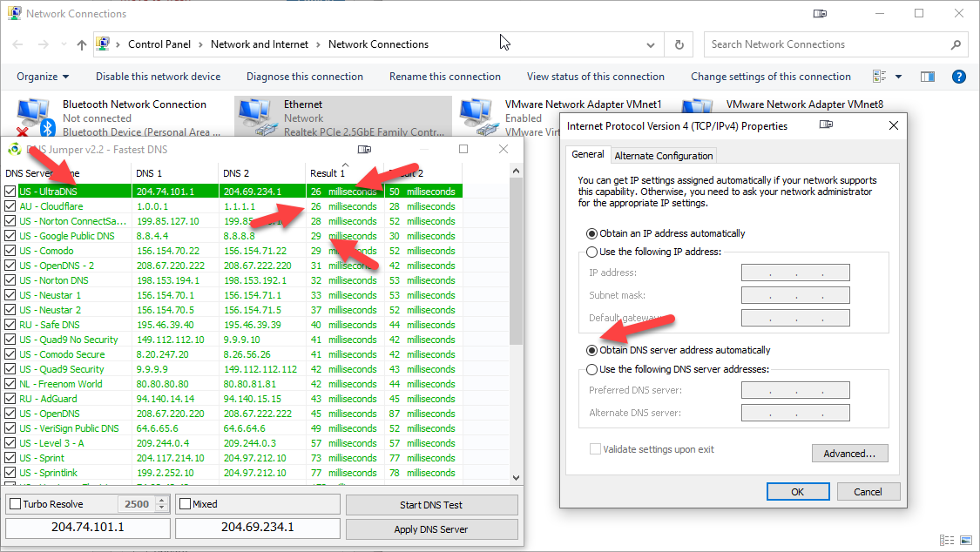Check the Mixed checkbox in DNS Jumper
This screenshot has height=552, width=980.
(x=186, y=503)
